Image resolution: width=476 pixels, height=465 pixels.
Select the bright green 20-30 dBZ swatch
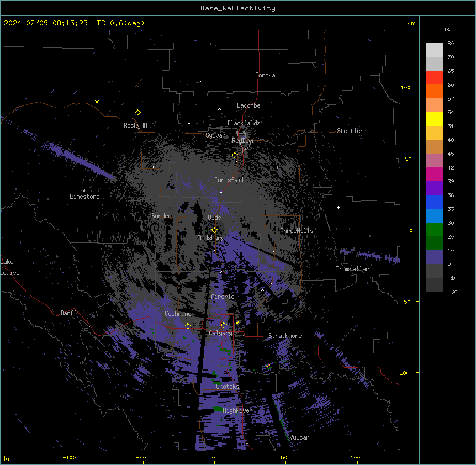coord(434,230)
